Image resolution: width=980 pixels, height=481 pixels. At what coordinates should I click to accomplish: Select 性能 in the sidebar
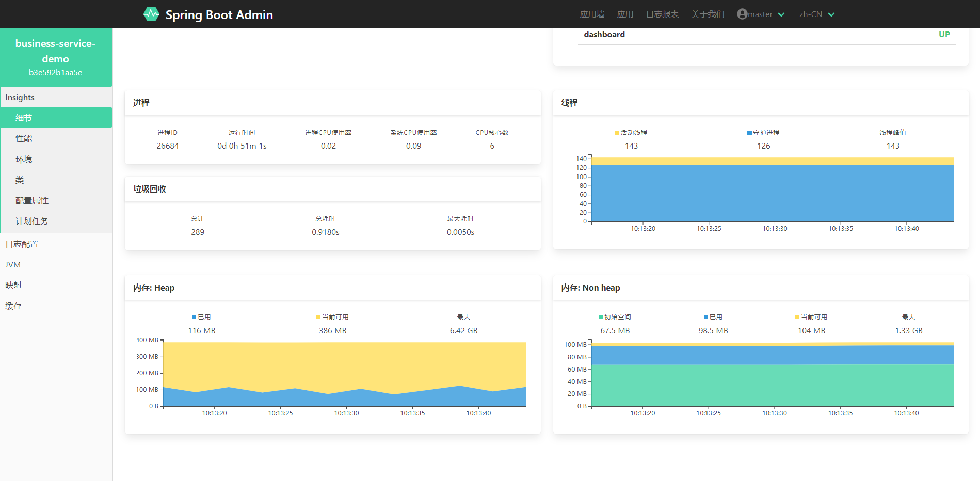pyautogui.click(x=24, y=138)
